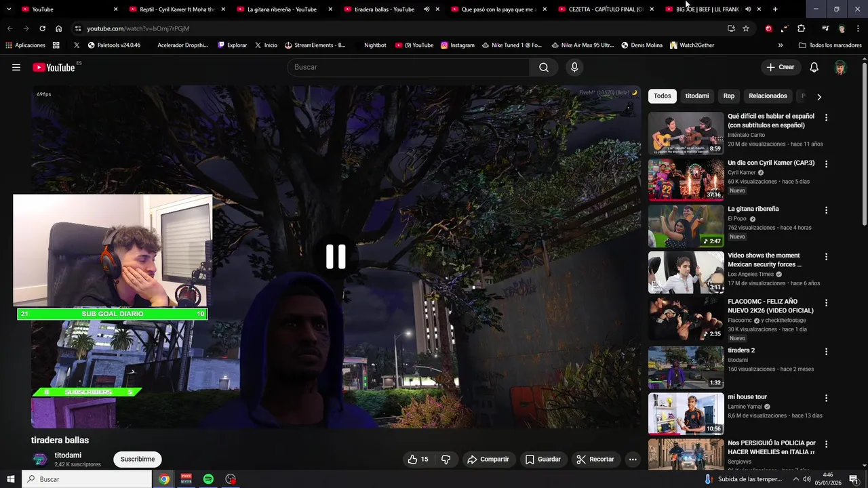Open the Todos los marcadores folder
The width and height of the screenshot is (868, 488).
coord(830,45)
